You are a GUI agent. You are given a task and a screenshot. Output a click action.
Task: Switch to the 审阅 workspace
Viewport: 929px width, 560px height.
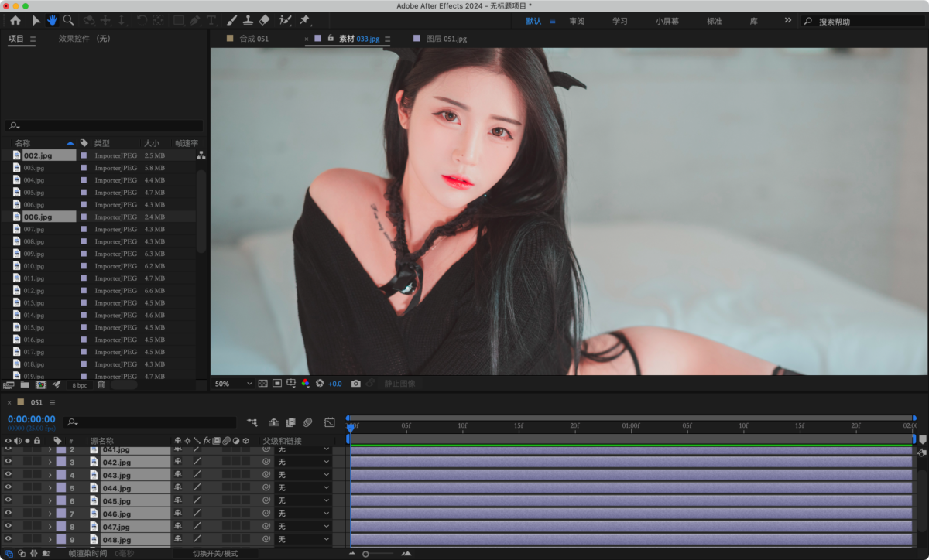click(x=577, y=21)
